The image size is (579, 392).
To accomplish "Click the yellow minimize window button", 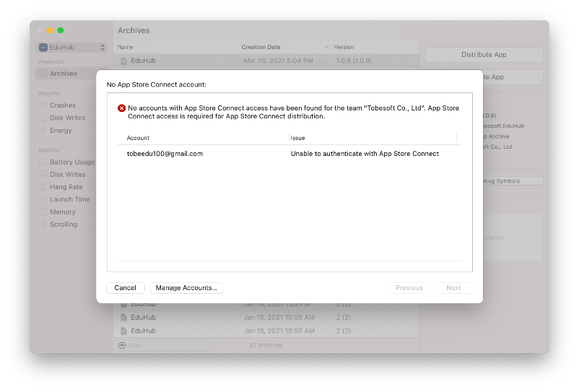I will pos(51,30).
